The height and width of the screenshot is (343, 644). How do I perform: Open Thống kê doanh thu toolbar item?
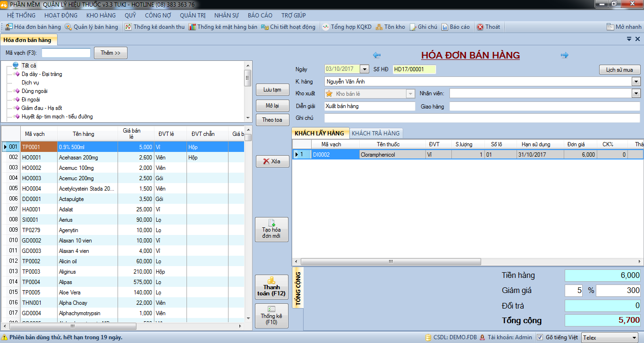[154, 27]
